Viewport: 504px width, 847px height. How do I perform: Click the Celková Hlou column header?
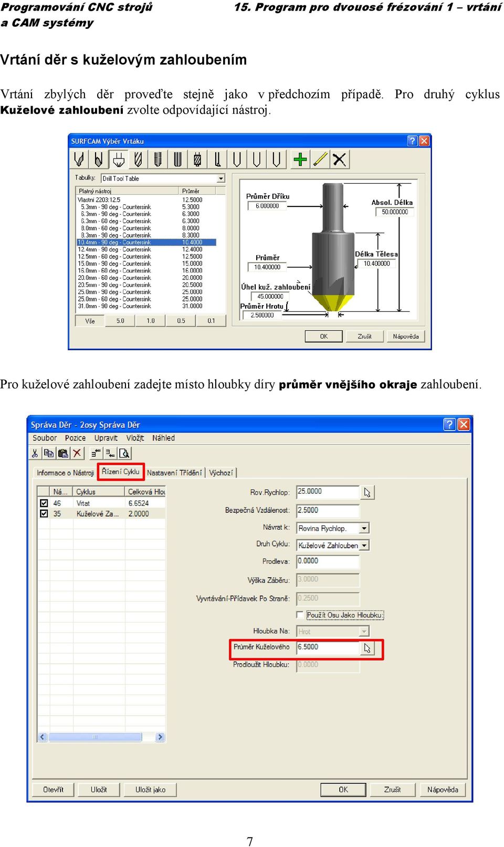[x=145, y=492]
